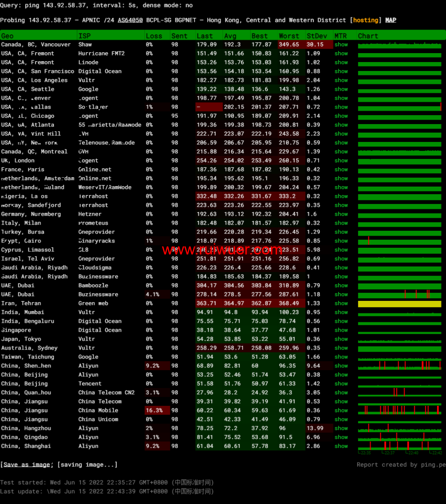Show MTR for Iran Tehran Green web
The height and width of the screenshot is (504, 446).
pos(341,304)
